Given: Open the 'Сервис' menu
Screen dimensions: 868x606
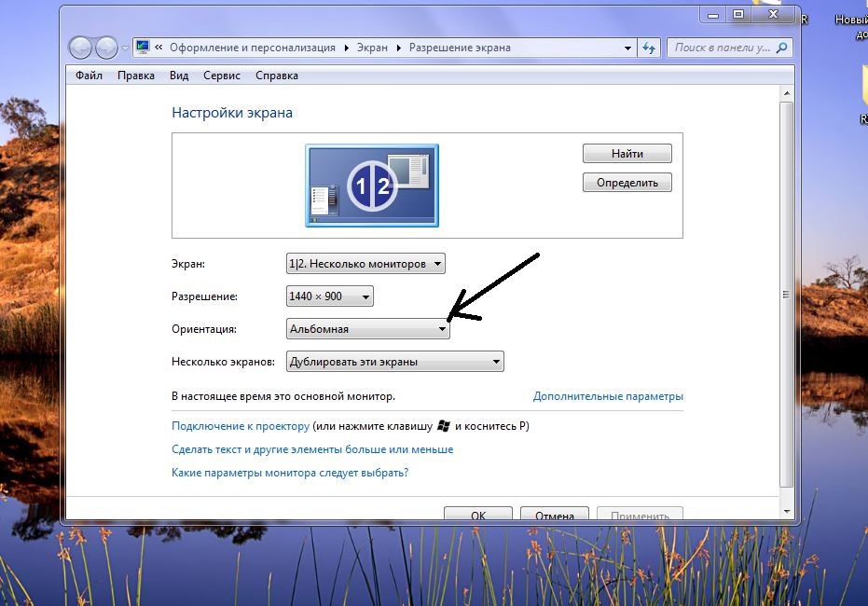Looking at the screenshot, I should tap(222, 76).
